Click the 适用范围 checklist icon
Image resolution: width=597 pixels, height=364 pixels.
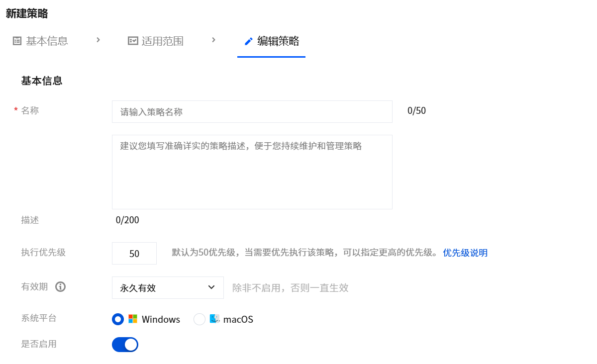pos(133,41)
